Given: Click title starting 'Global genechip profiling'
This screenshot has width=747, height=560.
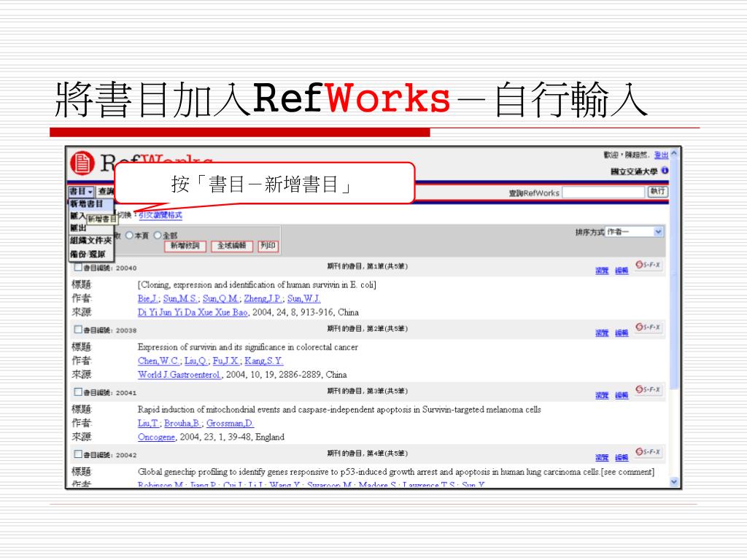Looking at the screenshot, I should point(396,472).
